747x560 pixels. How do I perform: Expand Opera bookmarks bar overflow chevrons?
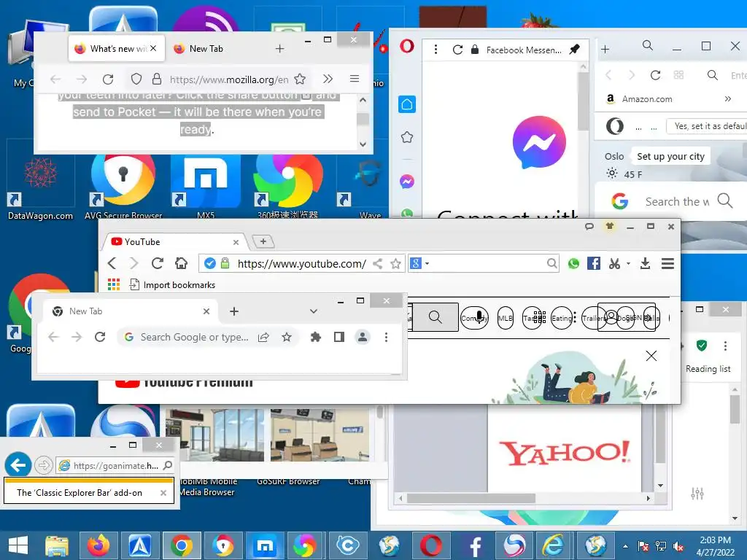728,99
